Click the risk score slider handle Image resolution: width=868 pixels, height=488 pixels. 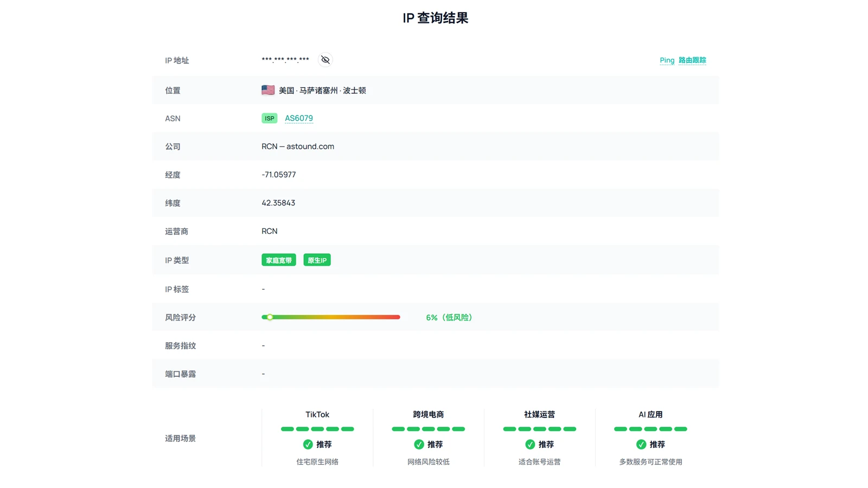[x=270, y=317]
